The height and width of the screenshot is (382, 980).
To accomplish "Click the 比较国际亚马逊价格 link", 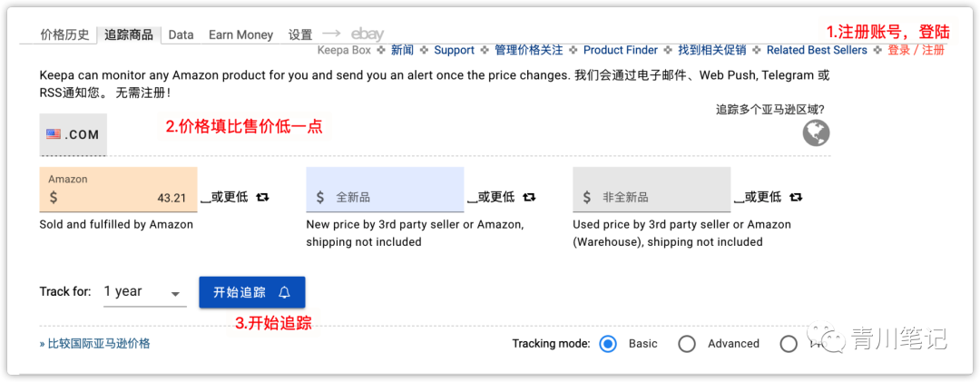I will tap(95, 343).
